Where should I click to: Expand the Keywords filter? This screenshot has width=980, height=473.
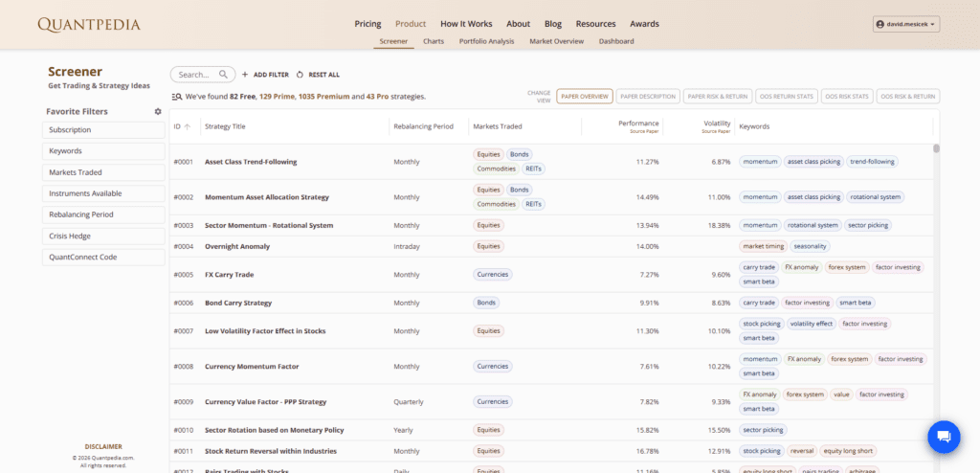[x=103, y=150]
